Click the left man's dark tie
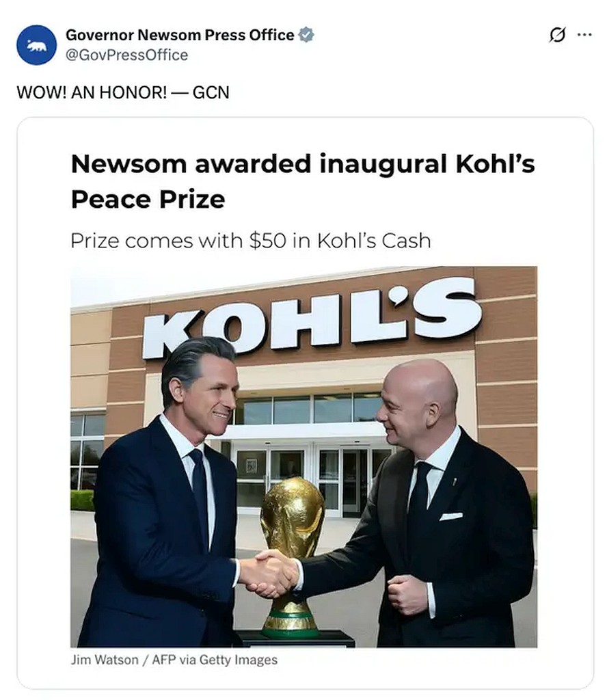 pos(200,492)
